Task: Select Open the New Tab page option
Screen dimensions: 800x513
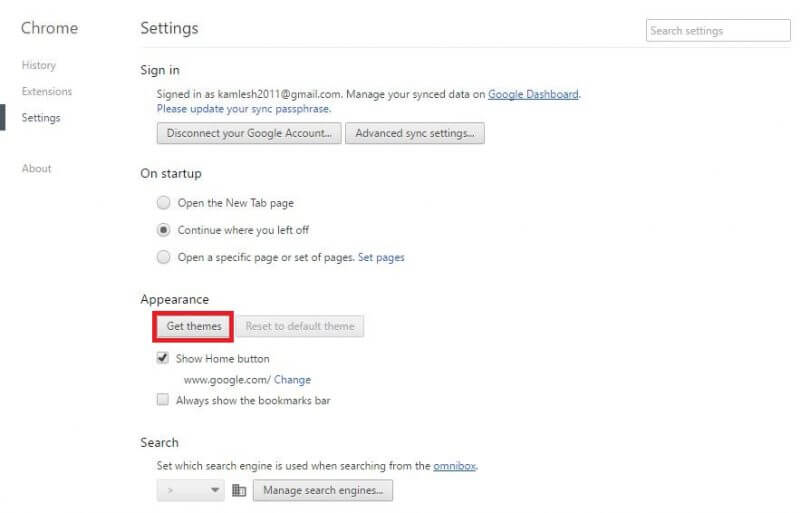Action: (x=163, y=203)
